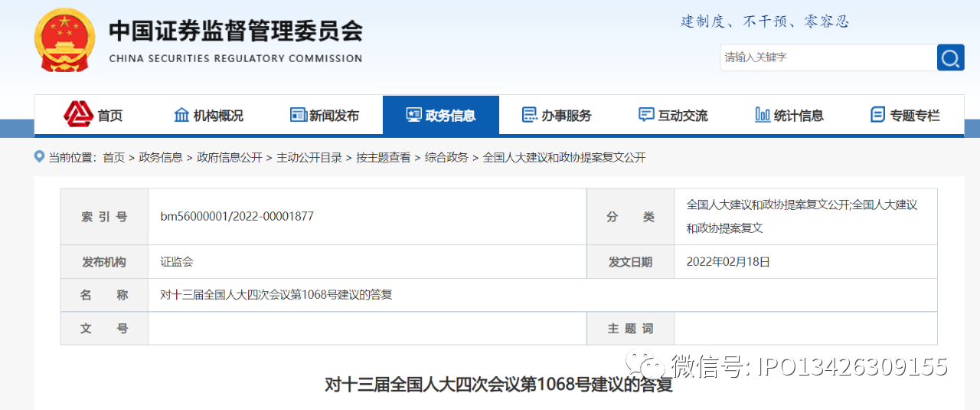This screenshot has width=980, height=410.
Task: Click the table name value 对十三届全国人大四次会议第1068号建议的答复
Action: pos(276,295)
